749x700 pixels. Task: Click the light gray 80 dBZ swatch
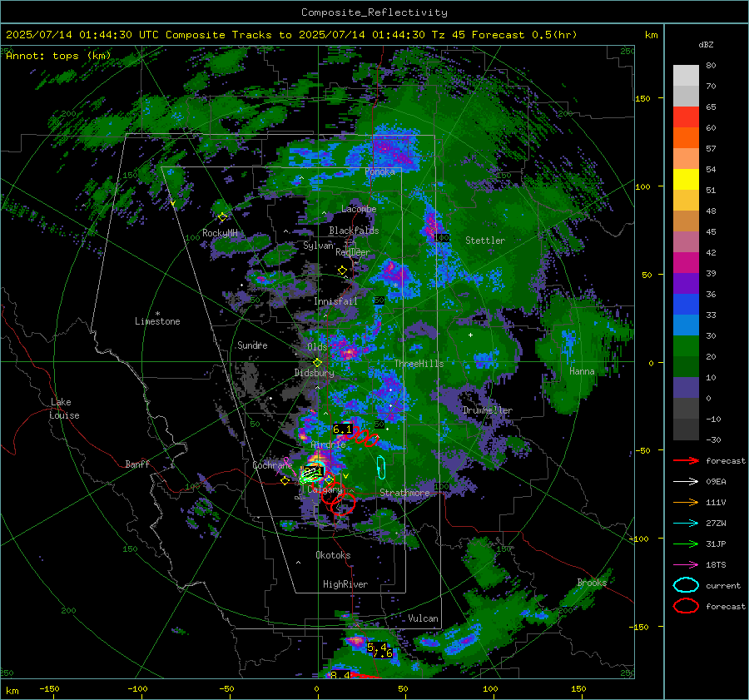click(x=686, y=76)
